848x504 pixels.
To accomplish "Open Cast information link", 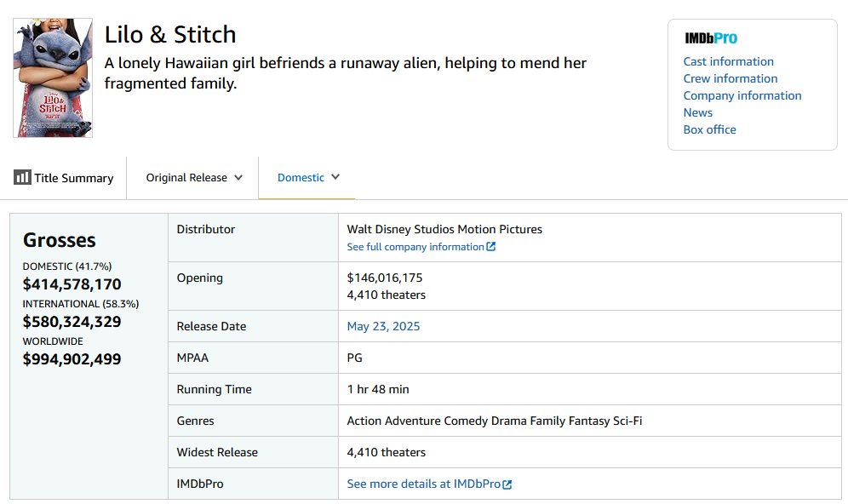I will (729, 61).
